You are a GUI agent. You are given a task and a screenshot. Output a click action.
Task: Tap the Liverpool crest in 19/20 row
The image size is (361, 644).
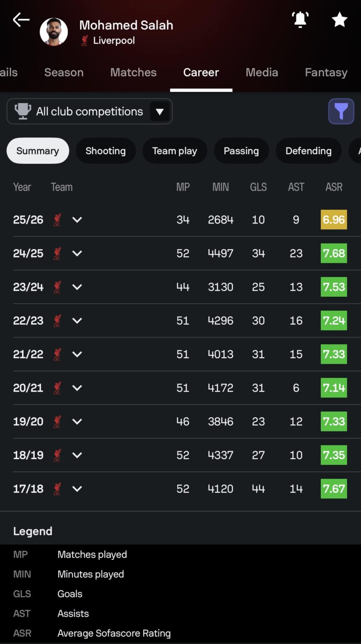(57, 421)
